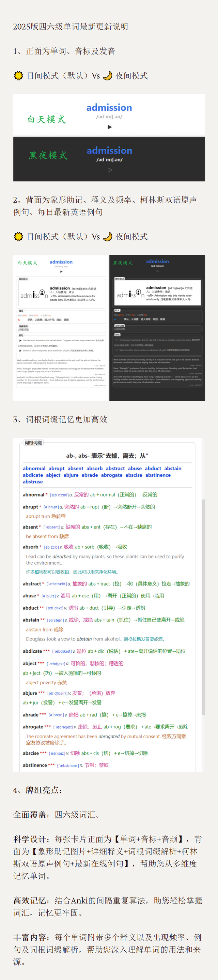Viewport: 218px width, 980px height.
Task: Click the sun icon under heading 2、背面为象形助记
Action: (18, 237)
